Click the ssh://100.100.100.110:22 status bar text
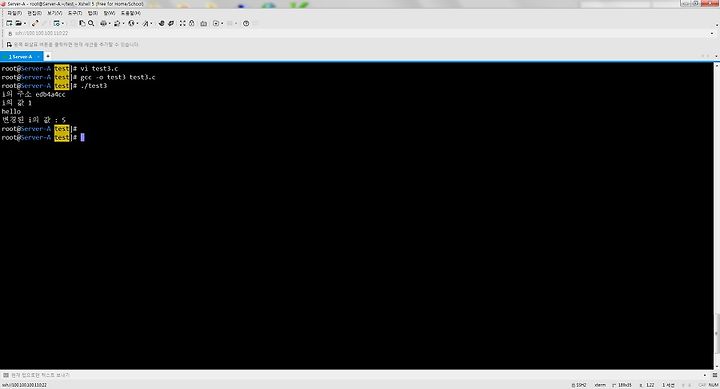This screenshot has width=720, height=389. (24, 385)
